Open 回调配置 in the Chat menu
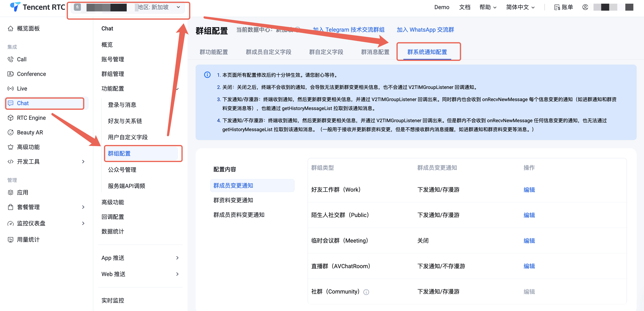The height and width of the screenshot is (311, 644). tap(113, 217)
